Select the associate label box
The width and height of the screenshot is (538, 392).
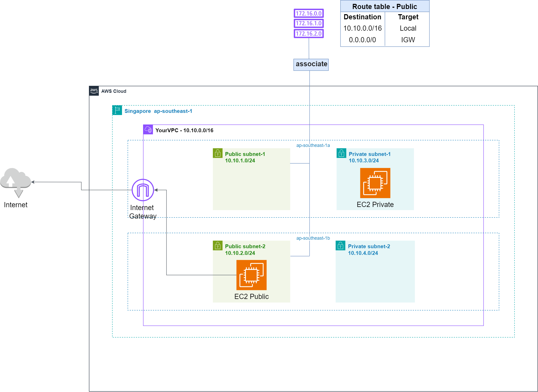tap(311, 64)
